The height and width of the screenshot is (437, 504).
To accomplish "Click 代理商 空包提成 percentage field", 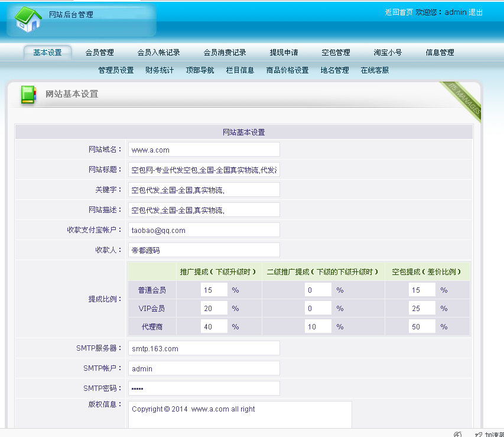I will pos(422,326).
